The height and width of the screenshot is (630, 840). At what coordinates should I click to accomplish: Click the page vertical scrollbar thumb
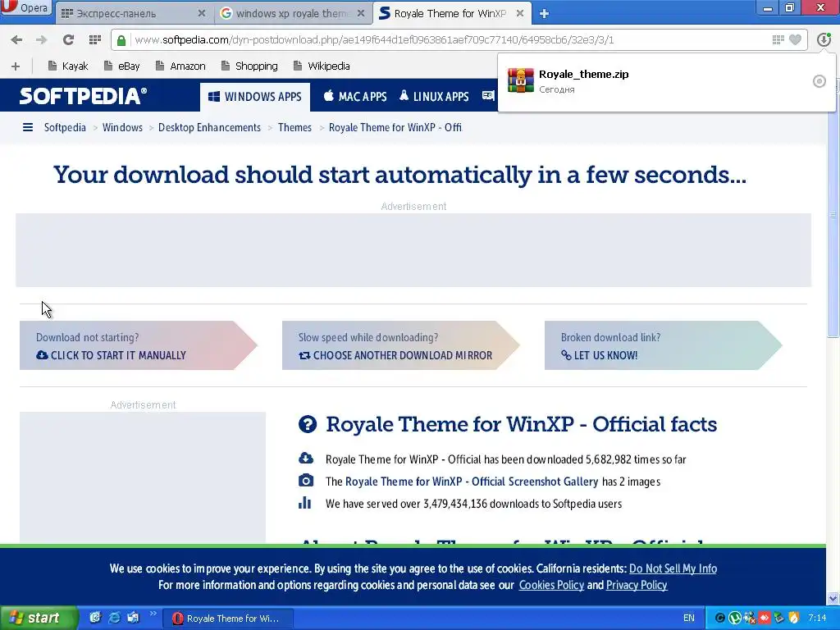pyautogui.click(x=833, y=214)
